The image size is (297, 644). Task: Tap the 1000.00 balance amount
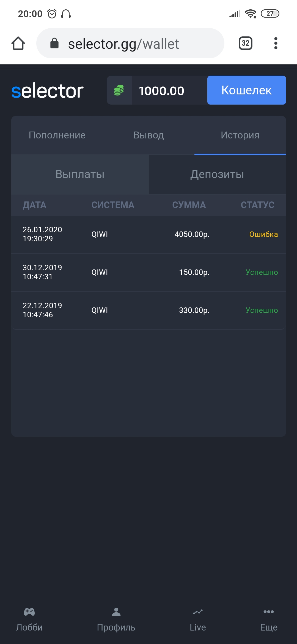click(x=161, y=91)
